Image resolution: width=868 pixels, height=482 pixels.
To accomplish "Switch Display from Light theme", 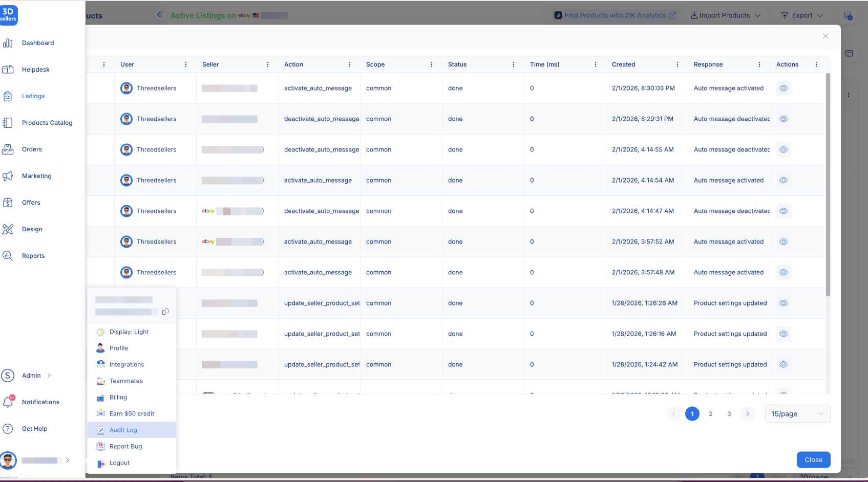I will (128, 332).
